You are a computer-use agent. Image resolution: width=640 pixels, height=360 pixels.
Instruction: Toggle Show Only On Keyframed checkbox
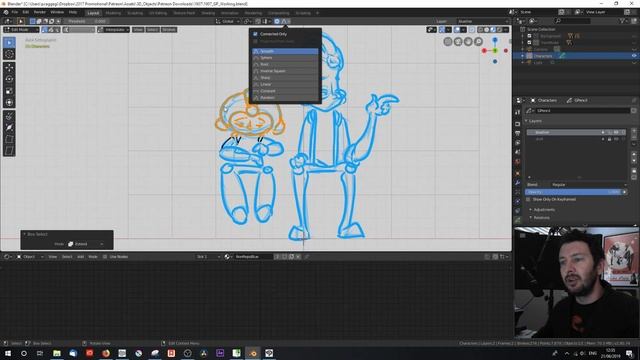[528, 200]
